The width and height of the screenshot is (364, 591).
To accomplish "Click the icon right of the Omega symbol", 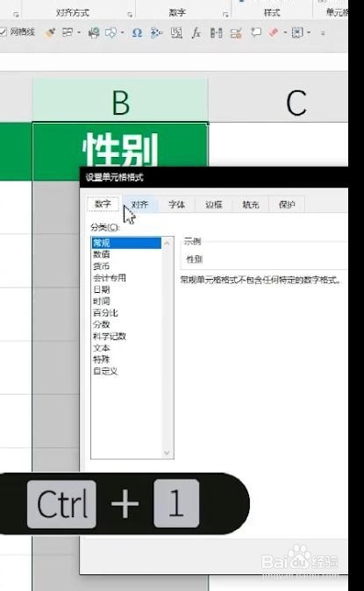I will pos(156,32).
